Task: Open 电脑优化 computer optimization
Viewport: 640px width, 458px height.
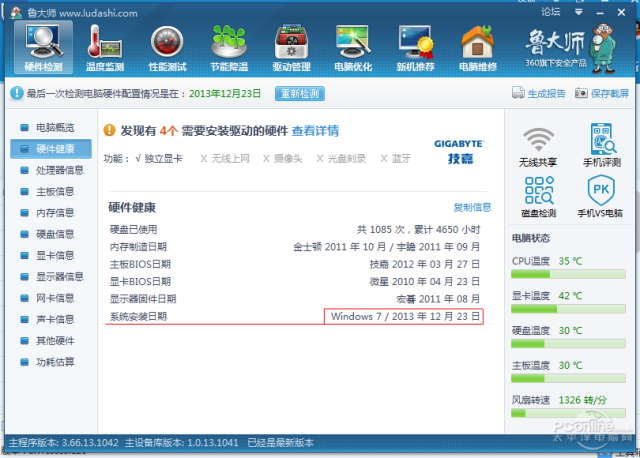Action: pos(353,47)
